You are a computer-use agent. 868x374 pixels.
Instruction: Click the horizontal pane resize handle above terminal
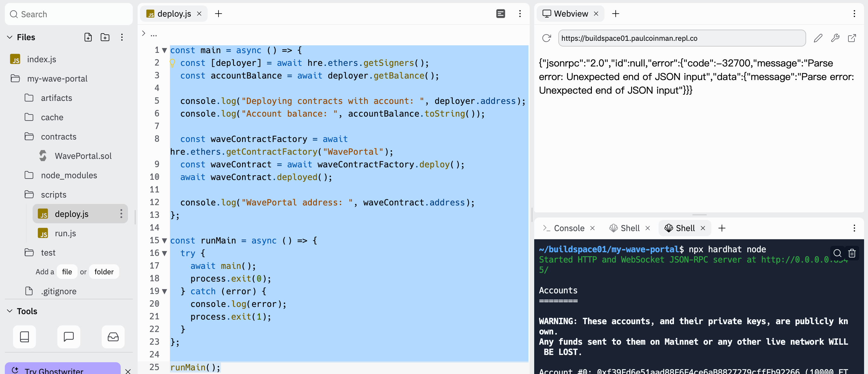(699, 215)
